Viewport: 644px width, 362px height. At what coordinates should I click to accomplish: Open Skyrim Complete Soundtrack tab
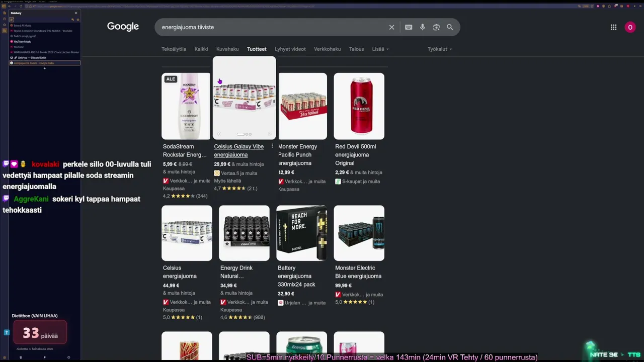tap(45, 31)
